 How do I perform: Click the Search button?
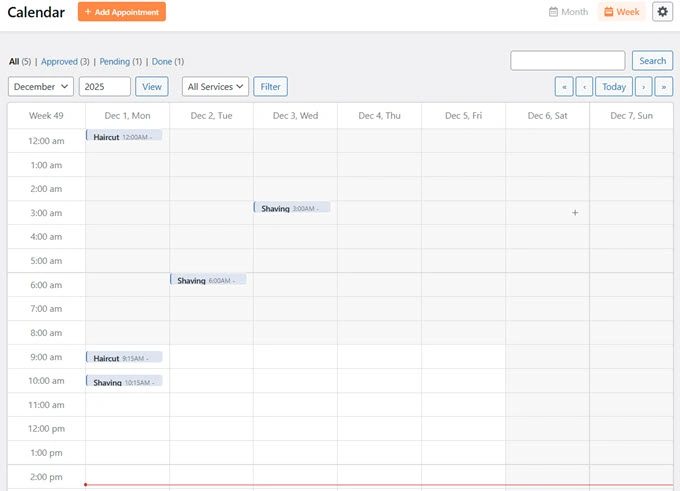(x=652, y=61)
